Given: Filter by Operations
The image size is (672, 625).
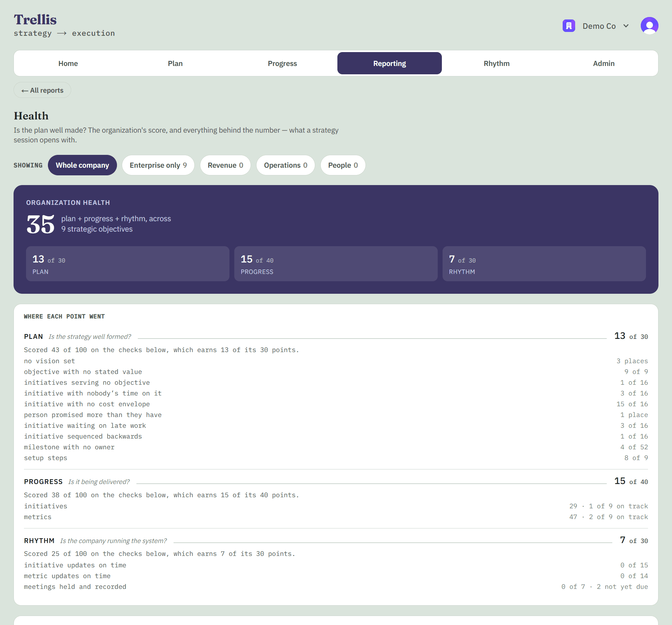Looking at the screenshot, I should pos(286,165).
